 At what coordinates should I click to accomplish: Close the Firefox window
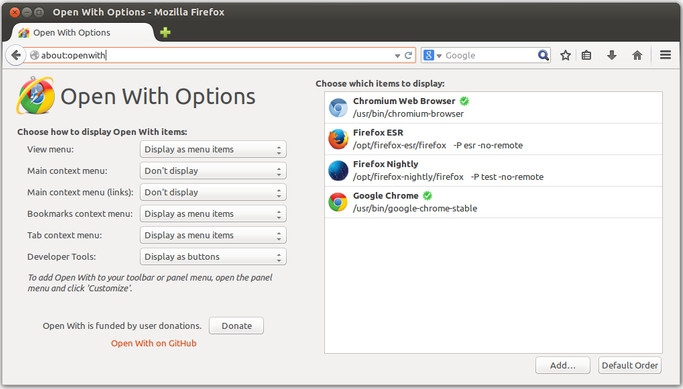[x=14, y=12]
